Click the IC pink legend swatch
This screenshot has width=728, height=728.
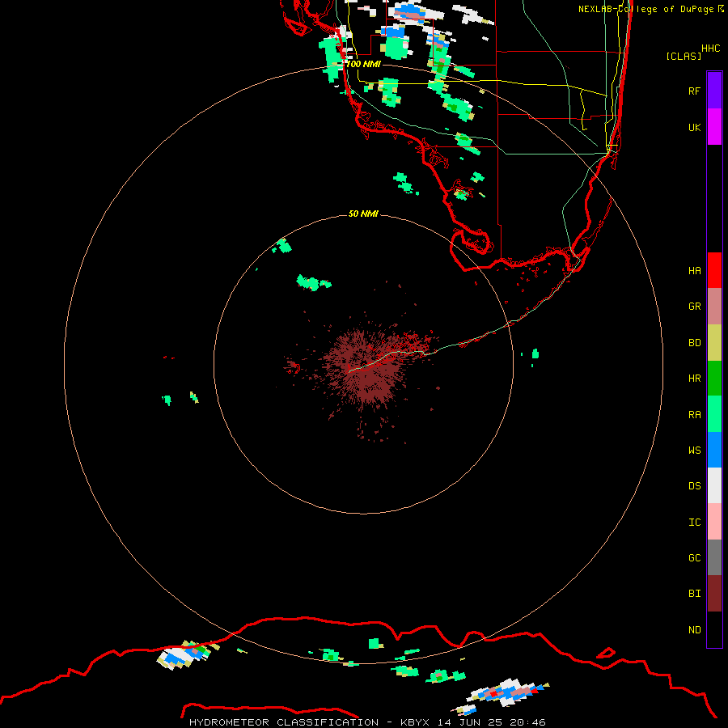tap(714, 522)
